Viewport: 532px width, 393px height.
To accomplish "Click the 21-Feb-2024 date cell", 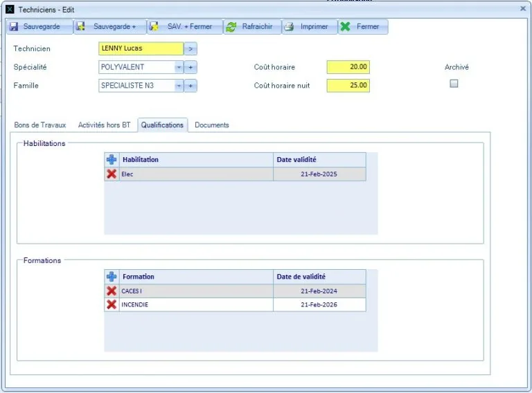I will coord(319,291).
